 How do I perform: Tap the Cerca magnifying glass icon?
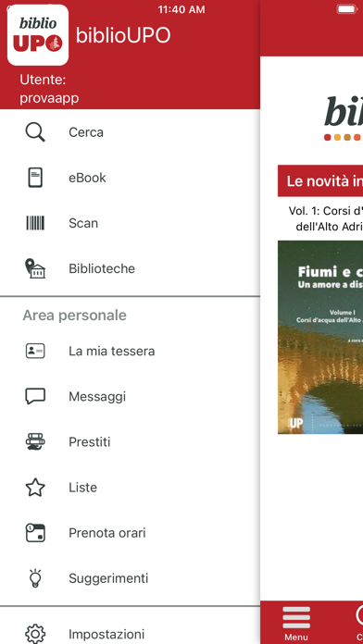click(x=35, y=132)
